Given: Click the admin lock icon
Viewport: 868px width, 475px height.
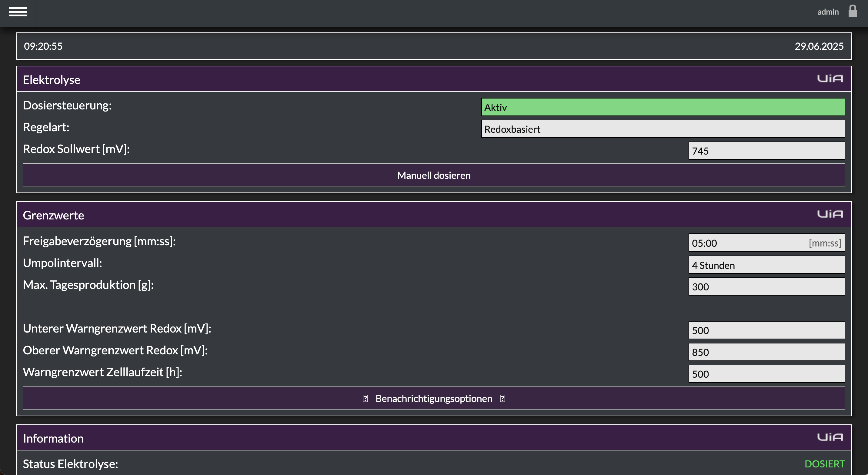Looking at the screenshot, I should click(x=853, y=11).
